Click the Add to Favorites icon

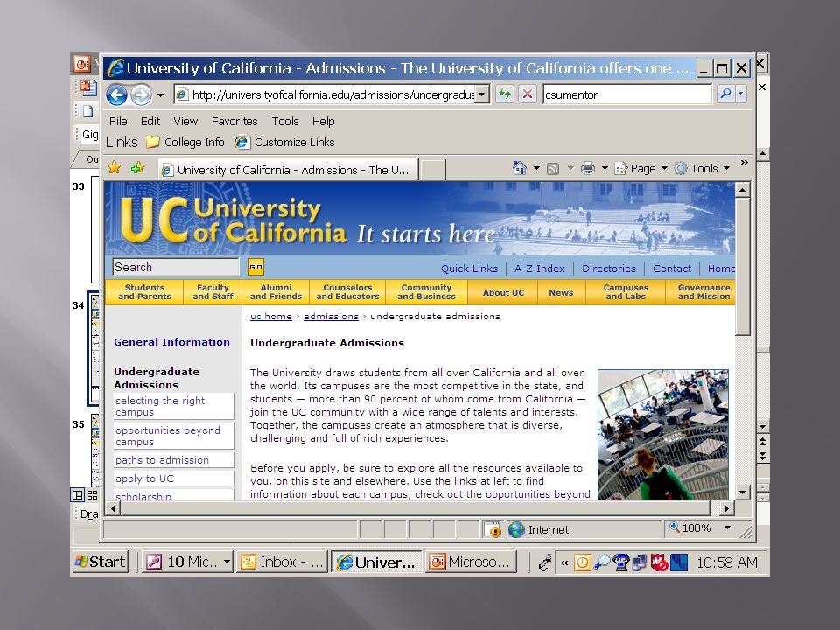(137, 168)
